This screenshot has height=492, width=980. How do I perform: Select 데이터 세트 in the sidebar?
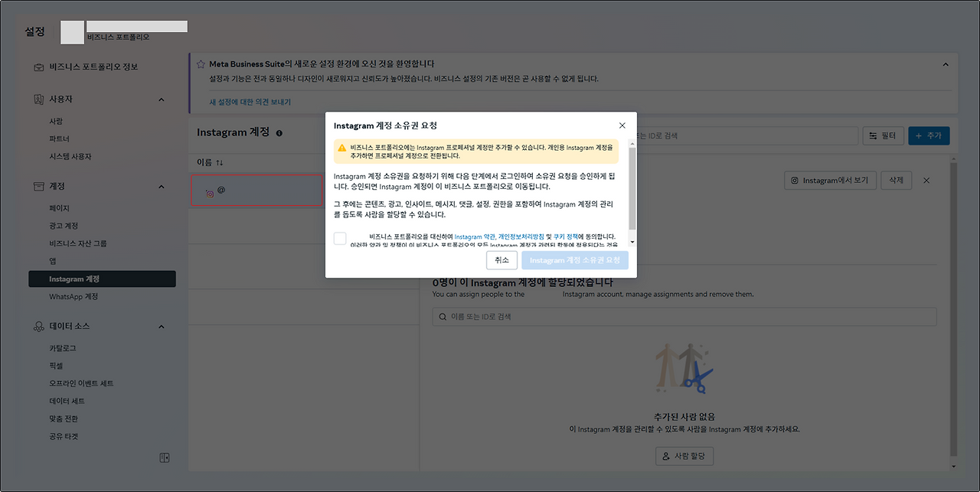67,402
